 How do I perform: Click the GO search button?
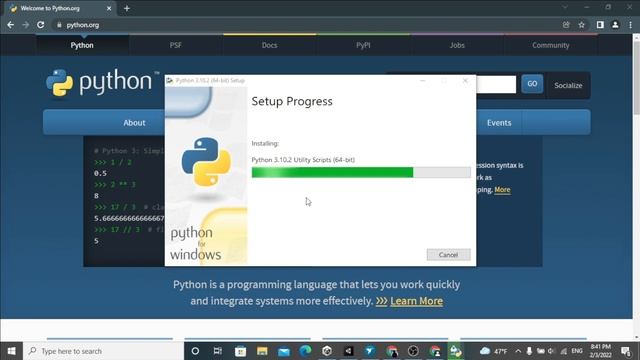click(x=532, y=84)
